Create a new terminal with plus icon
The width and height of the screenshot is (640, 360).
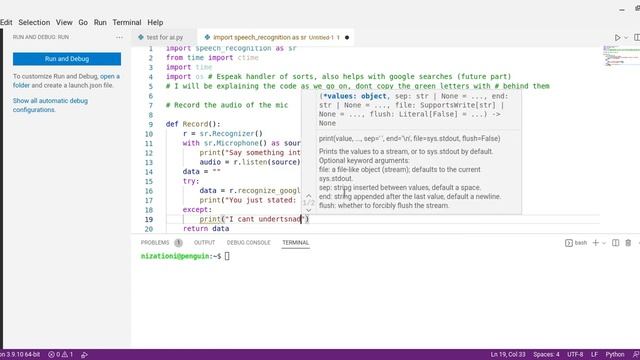pos(596,243)
